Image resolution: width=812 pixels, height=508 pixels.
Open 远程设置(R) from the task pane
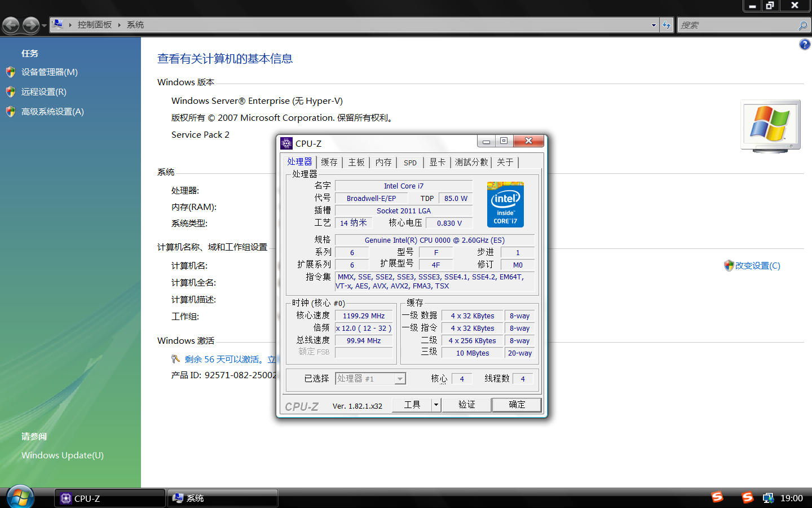tap(44, 92)
